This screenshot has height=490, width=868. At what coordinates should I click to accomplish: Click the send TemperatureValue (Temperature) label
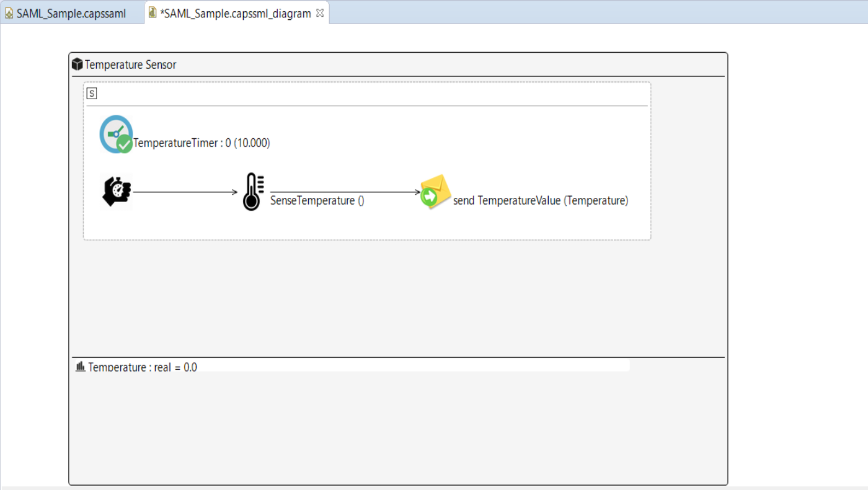pos(540,201)
